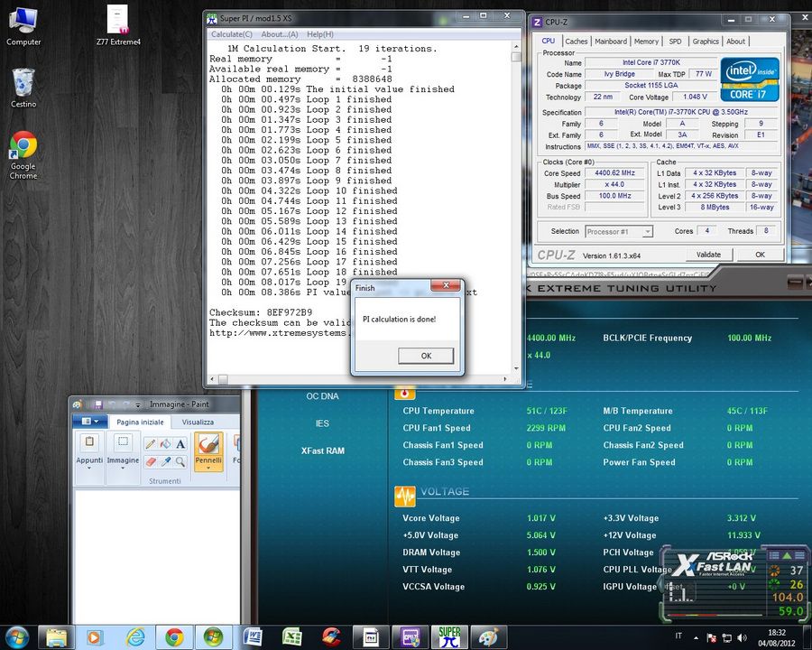Switch to the Graphics tab in CPU-Z
The width and height of the screenshot is (812, 650).
706,41
